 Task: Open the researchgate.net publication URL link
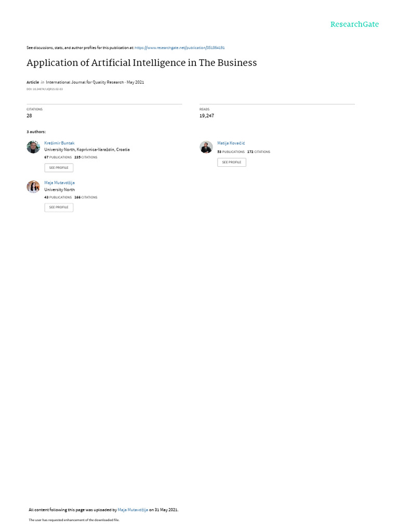[x=179, y=48]
